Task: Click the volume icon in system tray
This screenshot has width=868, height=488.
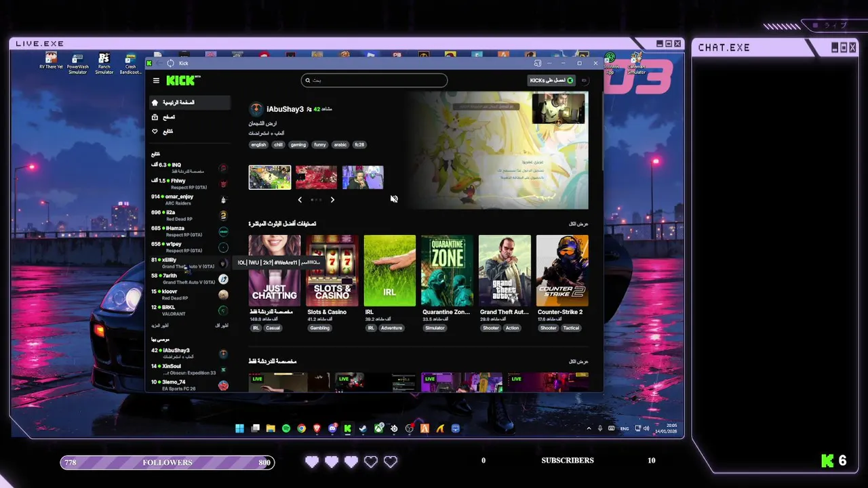Action: pyautogui.click(x=646, y=428)
